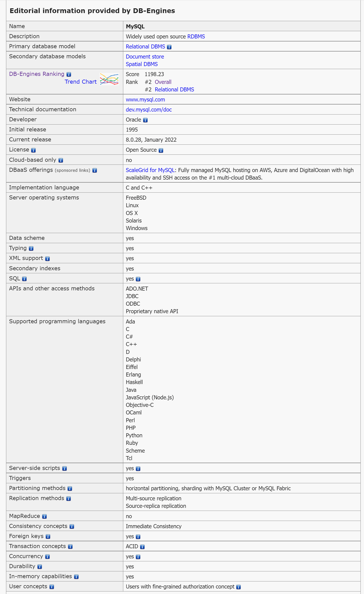Click info icon next to User concepts
Image resolution: width=364 pixels, height=594 pixels.
coord(52,587)
